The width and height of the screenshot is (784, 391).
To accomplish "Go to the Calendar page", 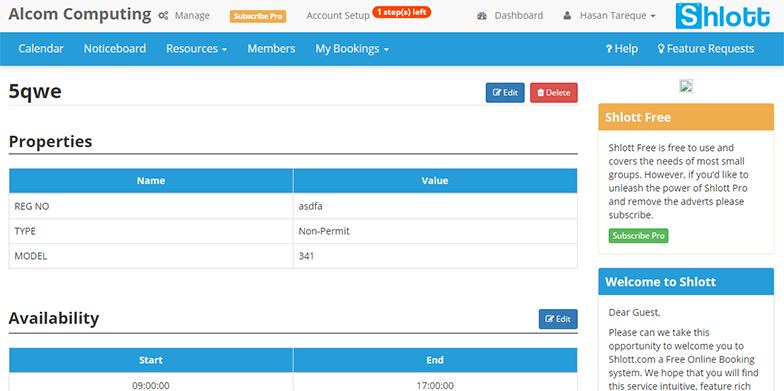I will 41,48.
